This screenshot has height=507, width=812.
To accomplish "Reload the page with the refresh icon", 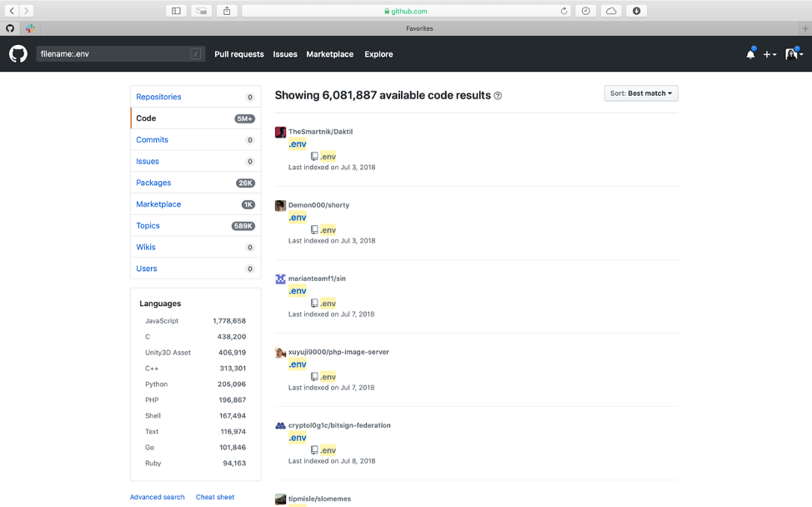I will 564,11.
